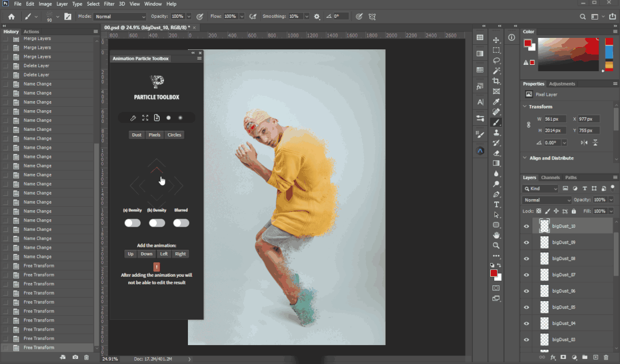The height and width of the screenshot is (364, 620).
Task: Click the red foreground color swatch in toolbar
Action: coord(493,273)
